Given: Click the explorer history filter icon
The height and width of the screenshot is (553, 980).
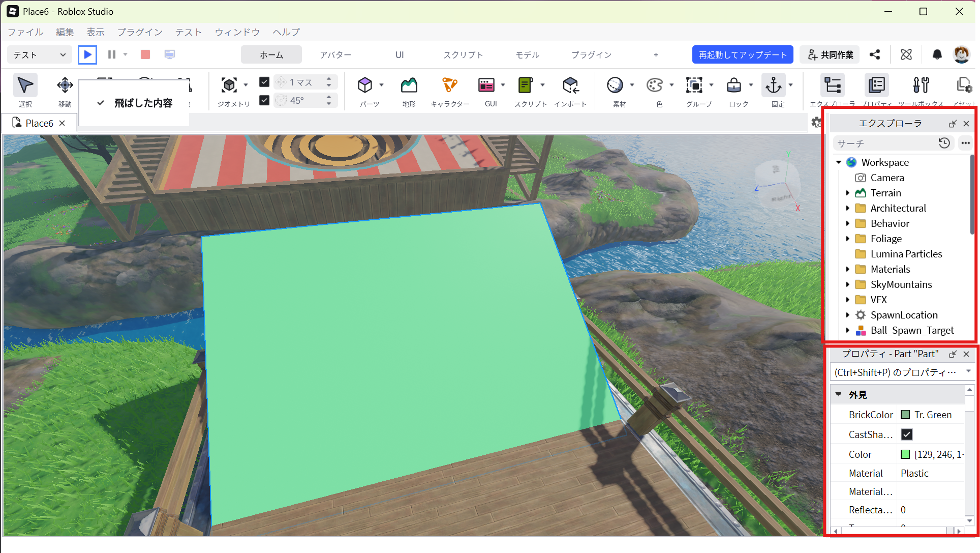Looking at the screenshot, I should (944, 143).
